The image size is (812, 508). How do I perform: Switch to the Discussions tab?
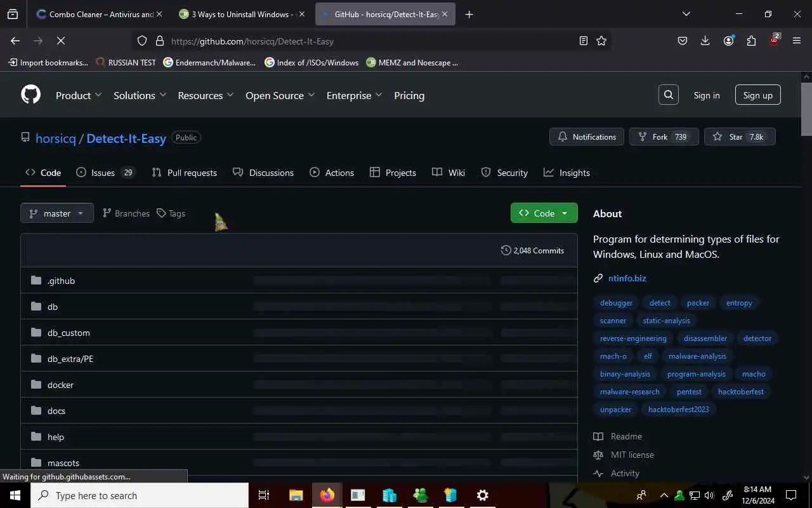263,173
